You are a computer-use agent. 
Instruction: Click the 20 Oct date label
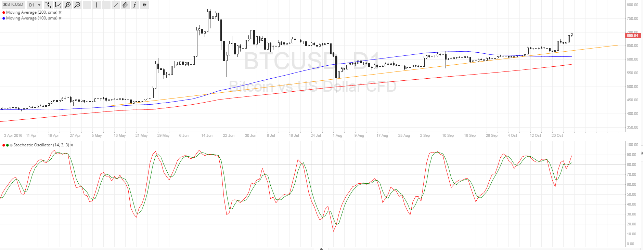(x=557, y=135)
